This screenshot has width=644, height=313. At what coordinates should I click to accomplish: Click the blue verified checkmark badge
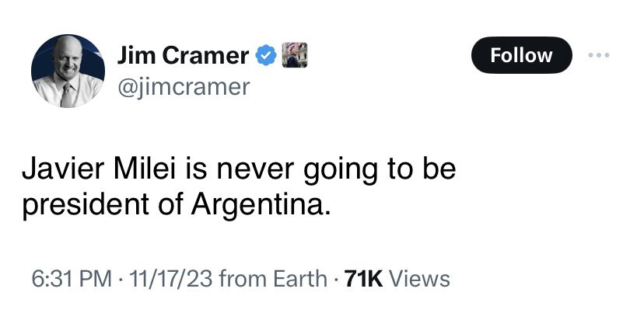click(266, 55)
